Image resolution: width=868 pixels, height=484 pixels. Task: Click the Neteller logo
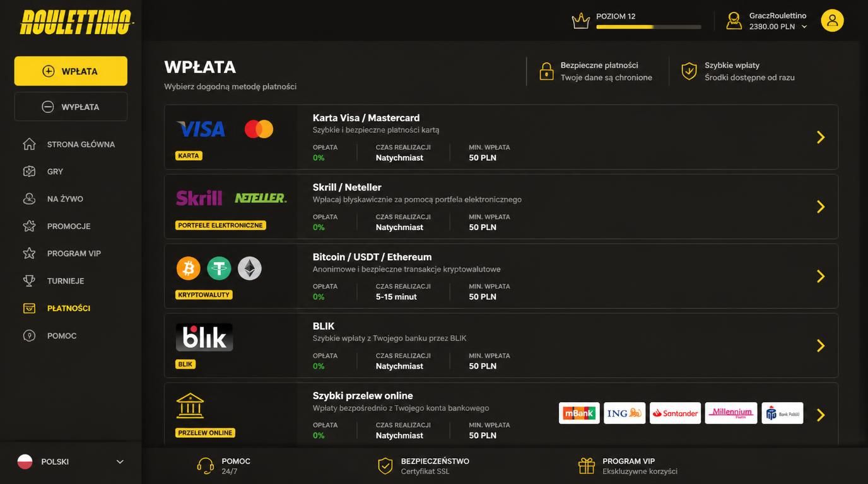pos(261,198)
